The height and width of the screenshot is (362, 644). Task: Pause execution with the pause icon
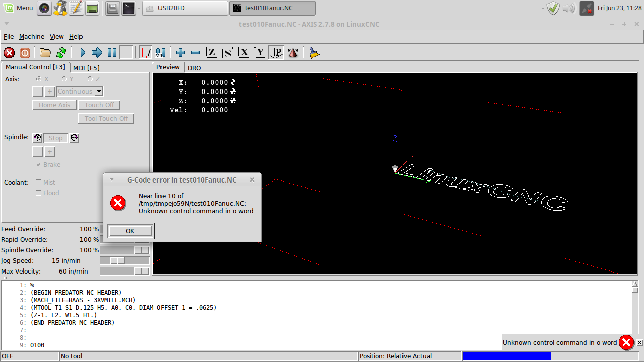112,53
